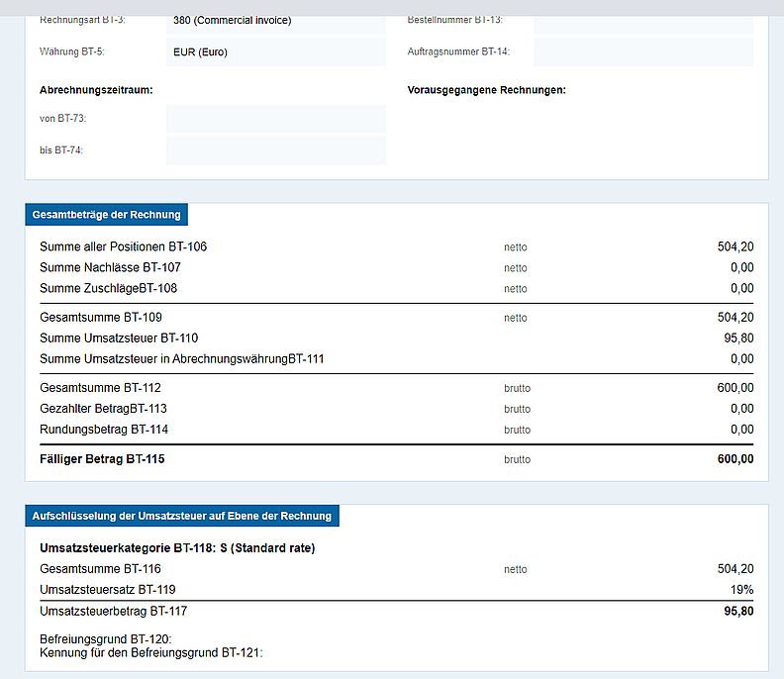
Task: Click the 'Umsatzsteuerbetrag BT-117' label
Action: [x=113, y=612]
